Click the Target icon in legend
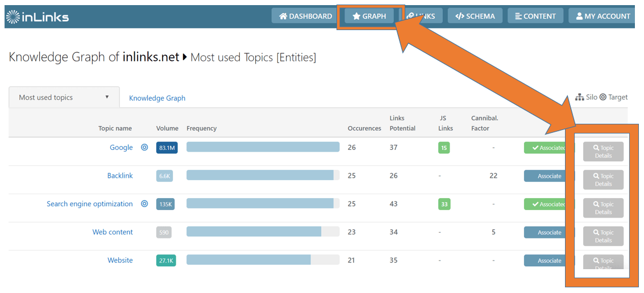 603,97
